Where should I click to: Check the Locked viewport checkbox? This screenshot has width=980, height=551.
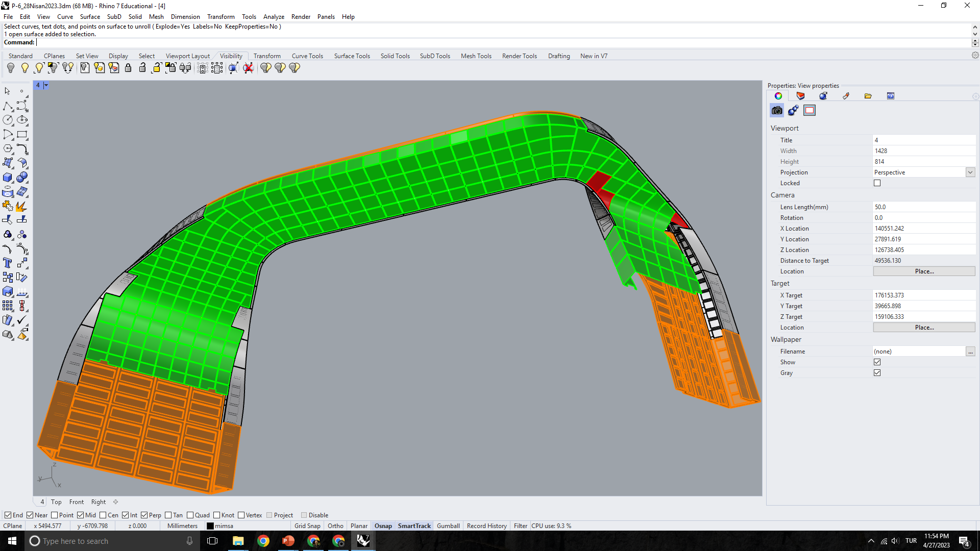coord(877,183)
